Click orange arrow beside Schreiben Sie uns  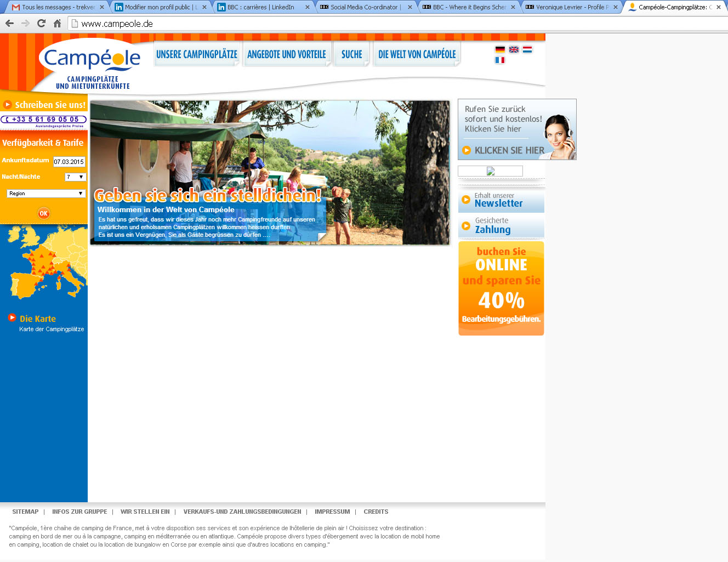(x=8, y=104)
